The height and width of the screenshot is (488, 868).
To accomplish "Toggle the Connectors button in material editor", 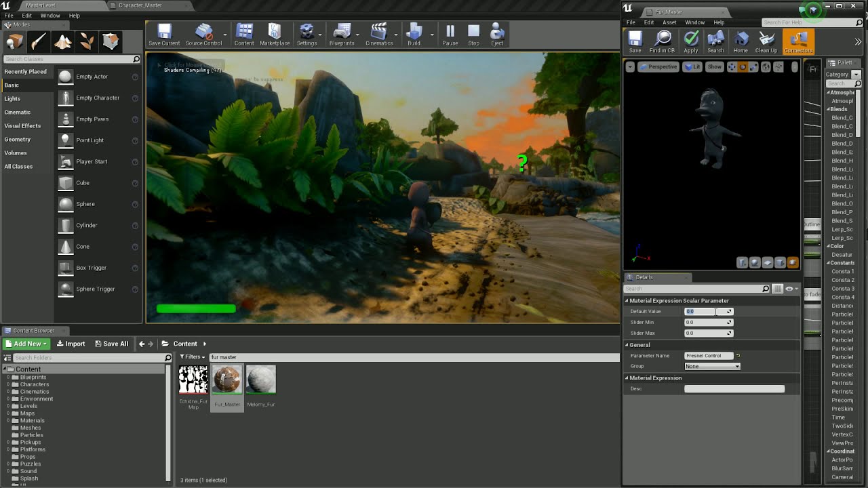I will click(x=798, y=41).
